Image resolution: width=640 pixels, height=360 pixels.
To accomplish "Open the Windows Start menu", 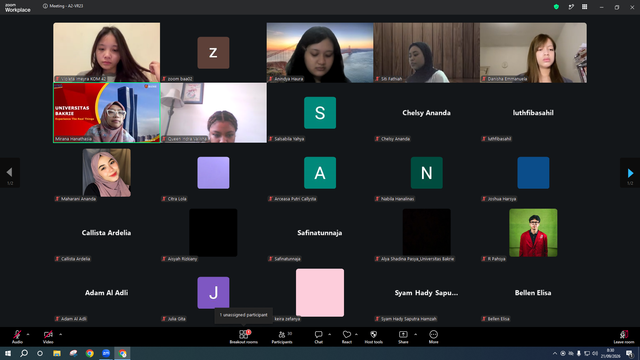I will (8, 353).
